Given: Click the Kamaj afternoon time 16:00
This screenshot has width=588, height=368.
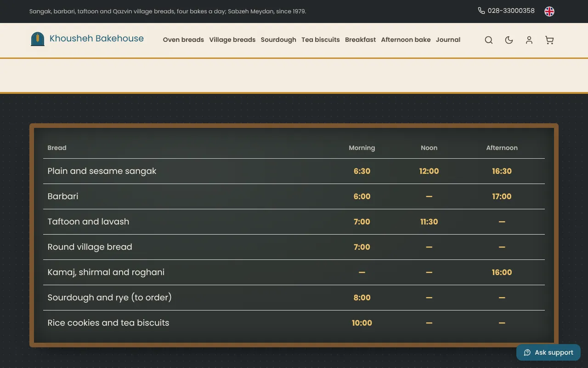Looking at the screenshot, I should 502,272.
